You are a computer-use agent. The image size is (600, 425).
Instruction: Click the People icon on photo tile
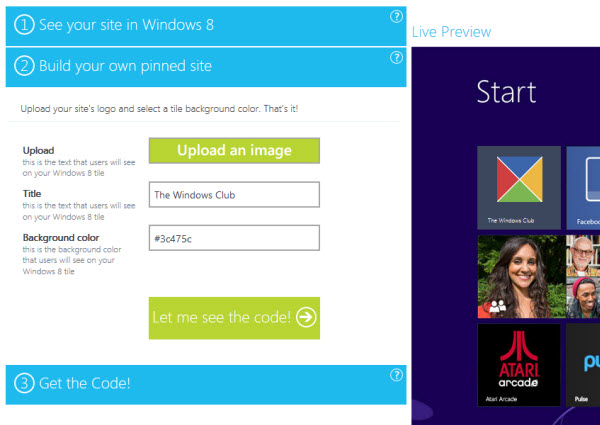pos(498,306)
